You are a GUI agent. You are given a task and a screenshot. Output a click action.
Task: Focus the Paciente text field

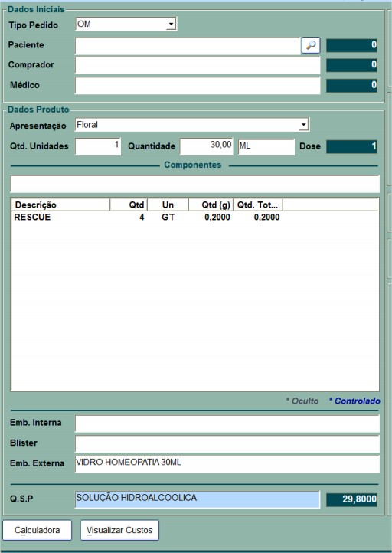pos(188,46)
